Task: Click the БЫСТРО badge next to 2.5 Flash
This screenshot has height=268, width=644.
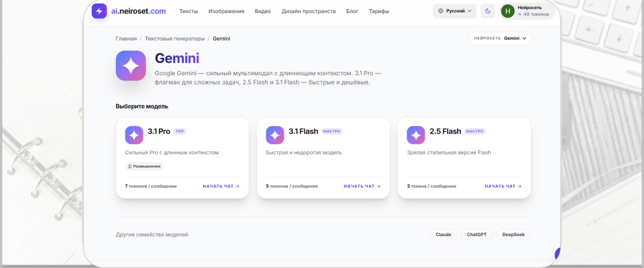Action: [475, 131]
